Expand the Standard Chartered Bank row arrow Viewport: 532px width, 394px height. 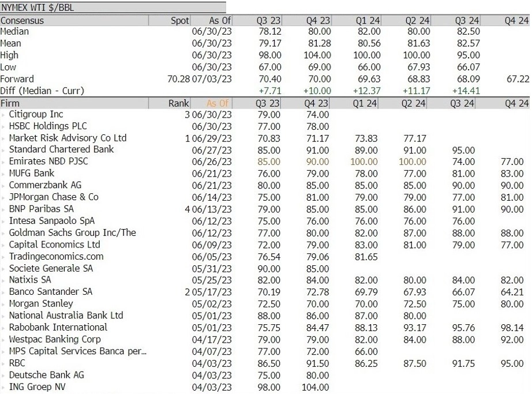click(3, 150)
